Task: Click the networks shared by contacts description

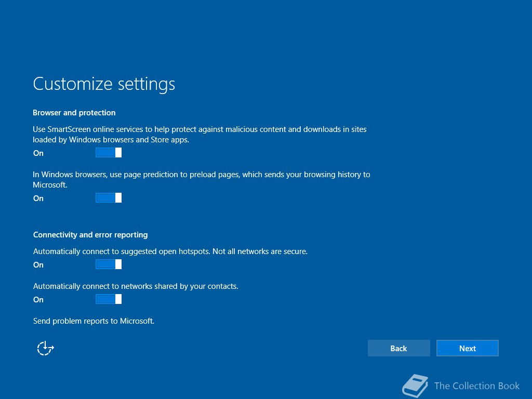Action: [x=136, y=286]
